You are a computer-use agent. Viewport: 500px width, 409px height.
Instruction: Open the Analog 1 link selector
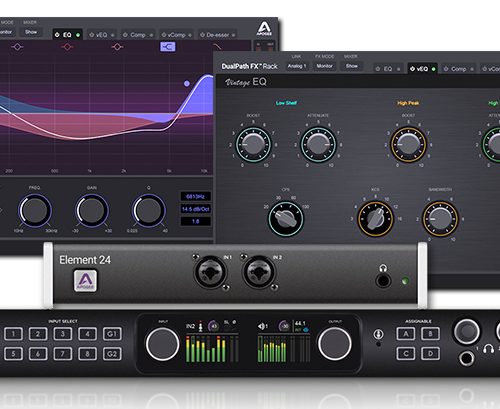coord(297,66)
